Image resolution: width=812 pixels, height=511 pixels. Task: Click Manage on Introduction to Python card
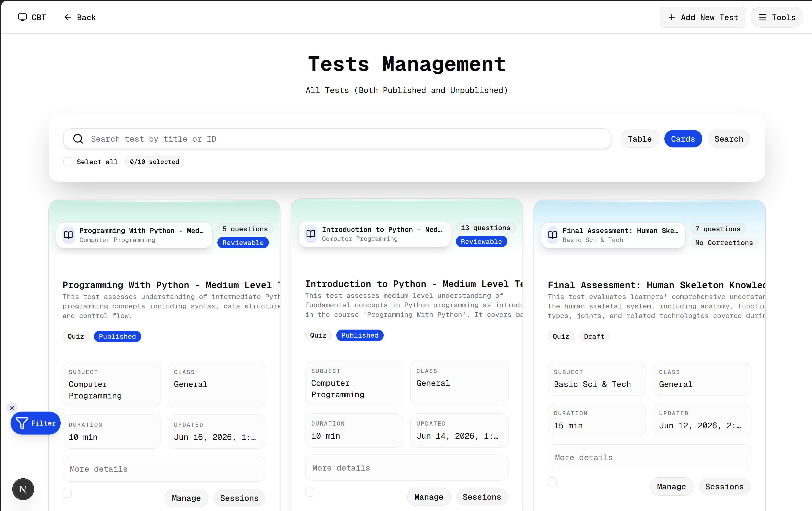(429, 497)
